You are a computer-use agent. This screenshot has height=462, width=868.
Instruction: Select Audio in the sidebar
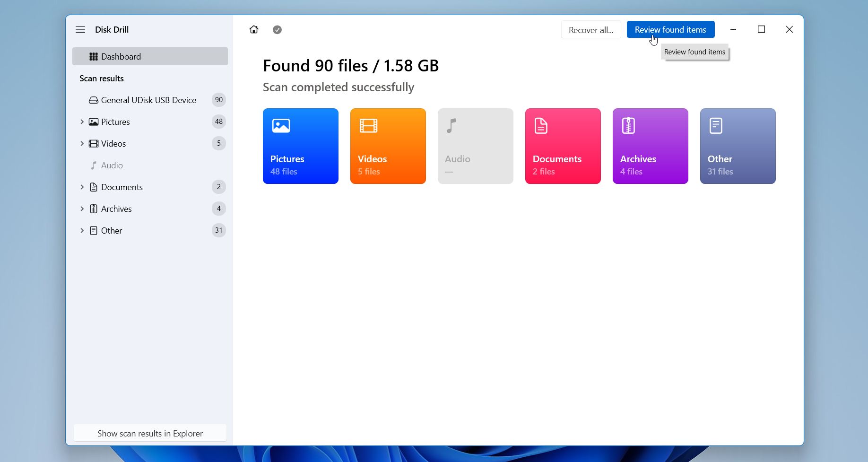(x=112, y=166)
